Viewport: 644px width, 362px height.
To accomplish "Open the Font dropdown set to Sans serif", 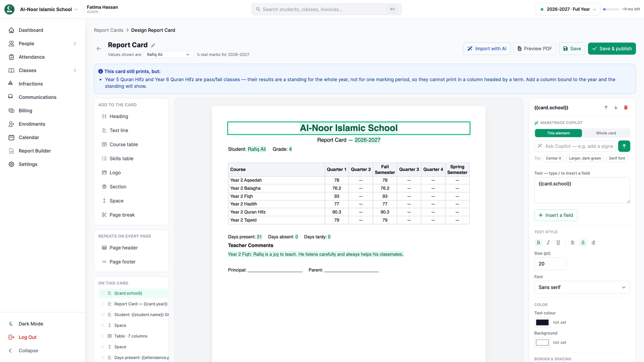I will coord(582,287).
